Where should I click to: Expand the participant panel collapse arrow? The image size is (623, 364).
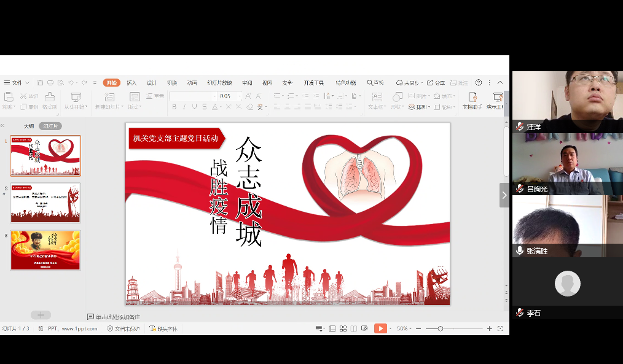[504, 195]
